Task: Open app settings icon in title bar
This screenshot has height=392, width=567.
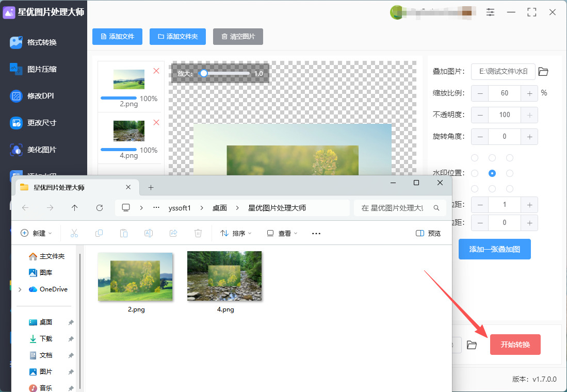Action: (490, 12)
